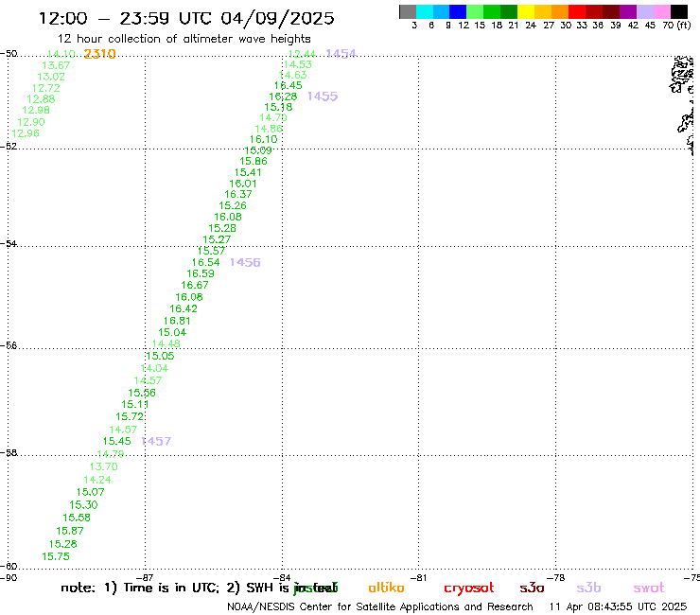
Task: Click the lavender time stamp '1454'
Action: click(x=341, y=54)
